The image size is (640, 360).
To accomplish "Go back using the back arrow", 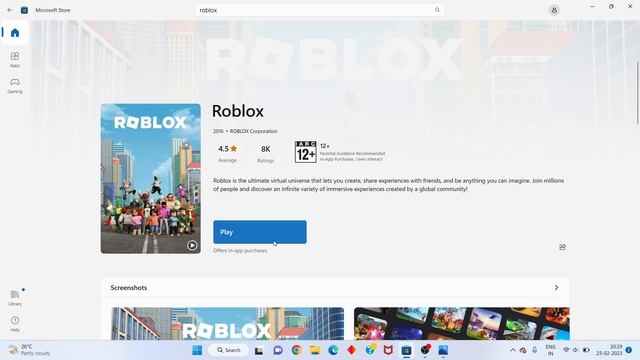I will pyautogui.click(x=10, y=10).
